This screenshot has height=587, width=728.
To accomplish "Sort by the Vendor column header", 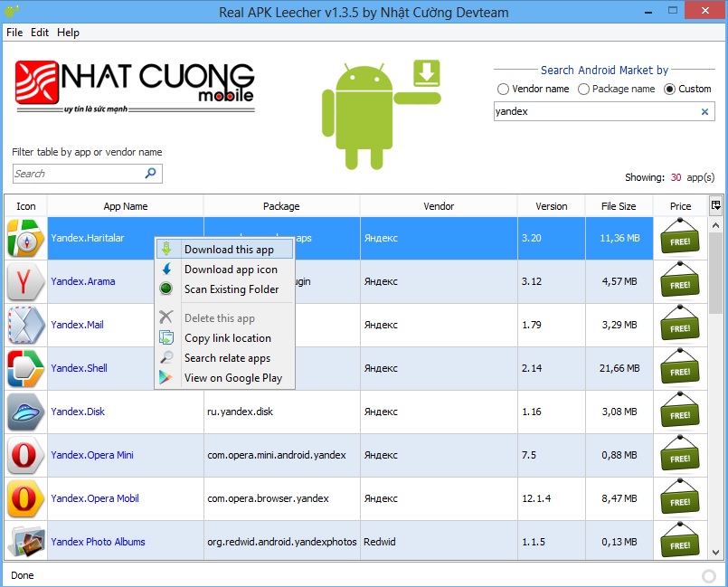I will [x=439, y=206].
